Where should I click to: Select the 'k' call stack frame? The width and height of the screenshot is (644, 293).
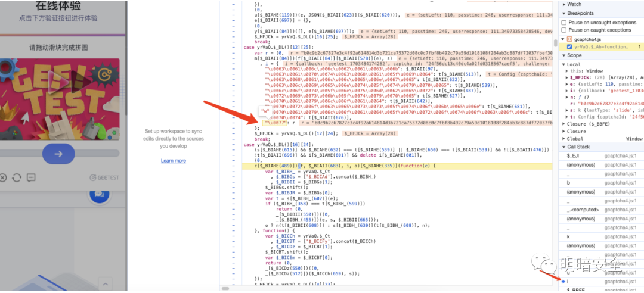point(601,237)
